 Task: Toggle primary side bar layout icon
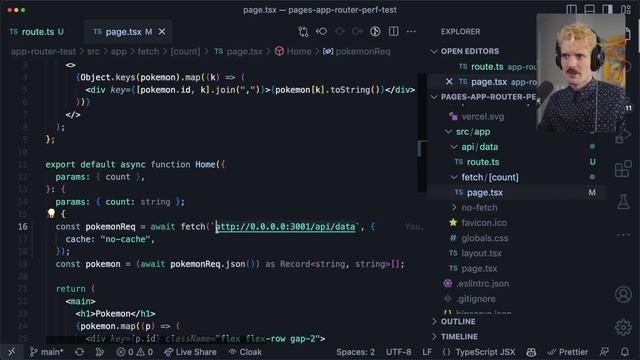571,9
